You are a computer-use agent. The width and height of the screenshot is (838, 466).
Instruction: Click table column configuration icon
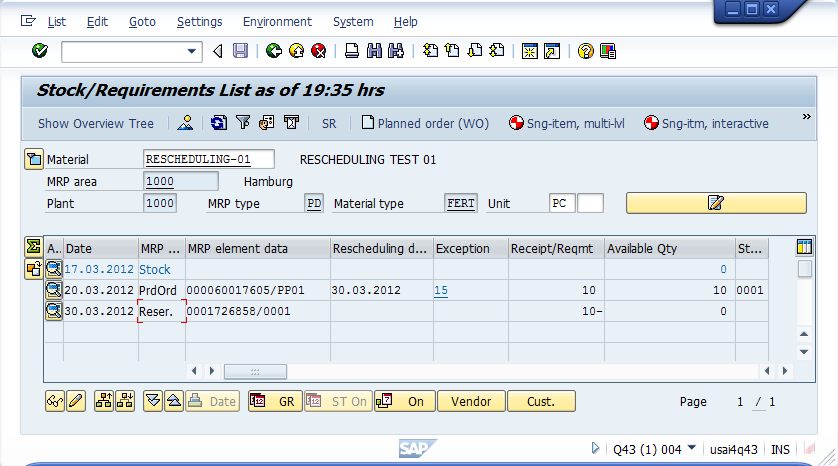pyautogui.click(x=804, y=247)
